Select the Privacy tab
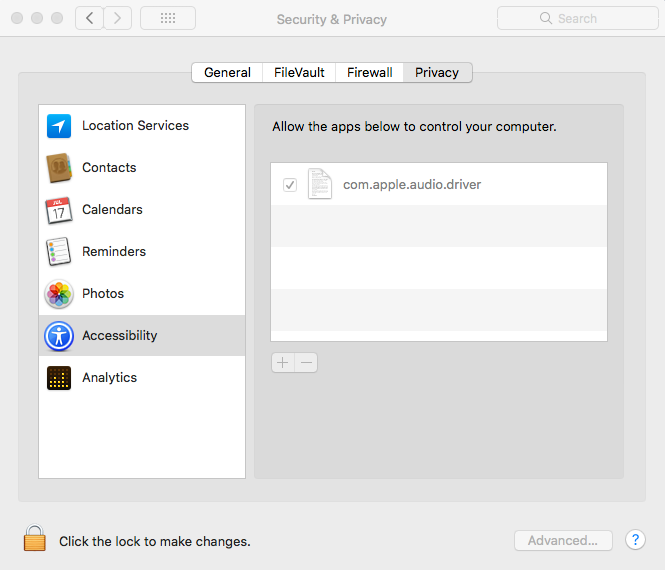The image size is (665, 570). click(437, 73)
